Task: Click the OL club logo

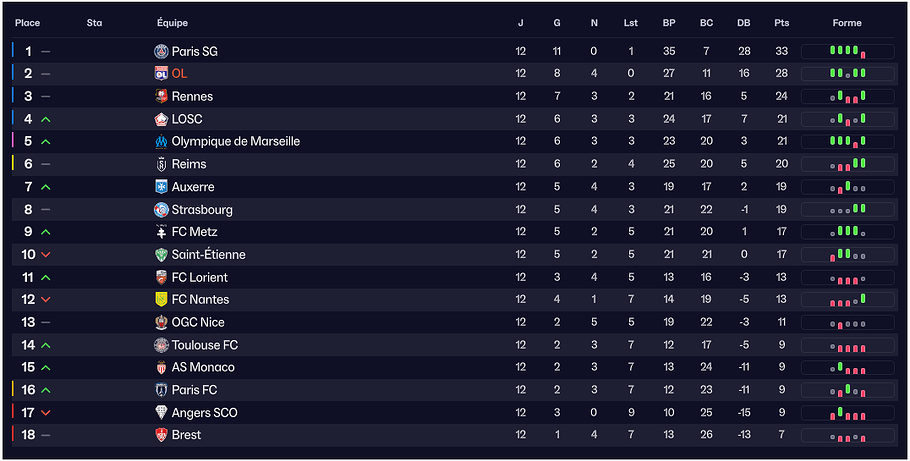Action: pos(162,74)
